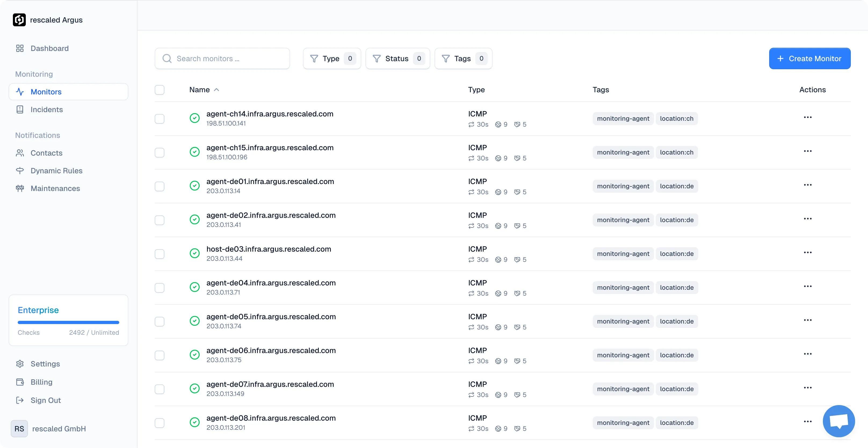The width and height of the screenshot is (868, 448).
Task: Select the Monitors activity icon in sidebar
Action: click(20, 91)
